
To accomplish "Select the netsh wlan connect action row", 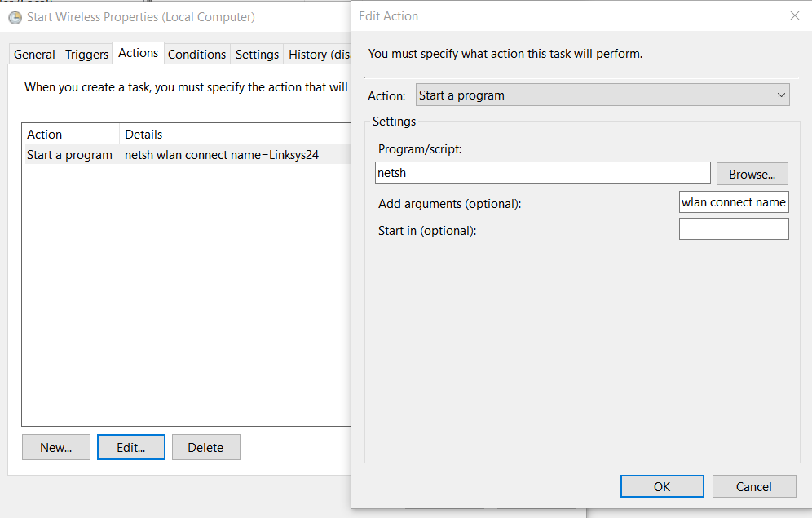I will (186, 155).
